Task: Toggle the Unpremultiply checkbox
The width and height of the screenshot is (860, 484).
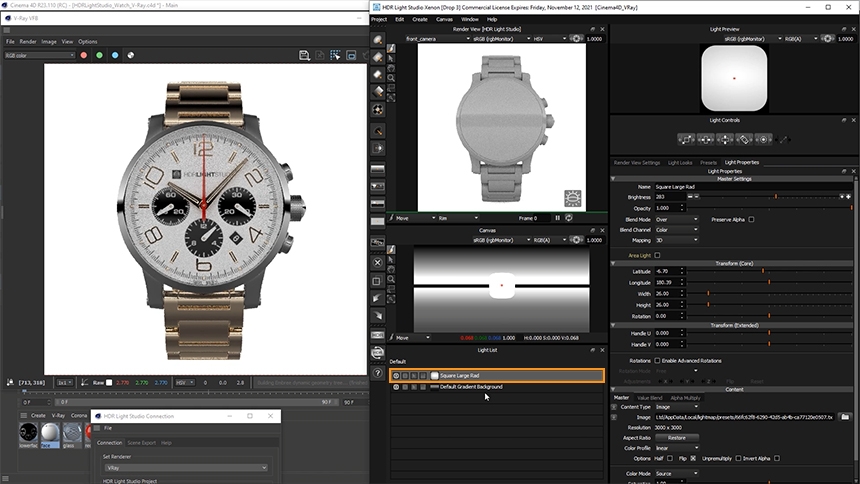Action: point(738,458)
